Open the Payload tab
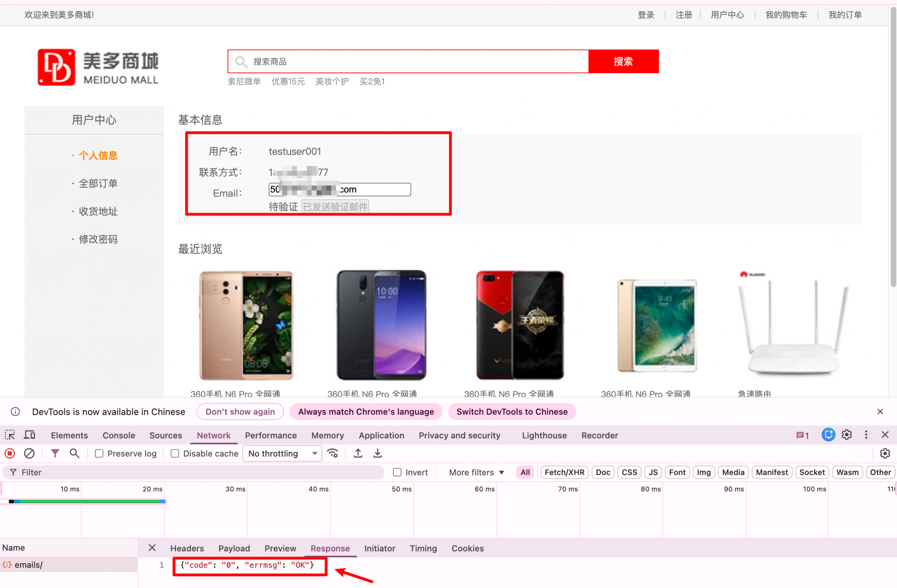Viewport: 897px width, 588px height. [234, 548]
